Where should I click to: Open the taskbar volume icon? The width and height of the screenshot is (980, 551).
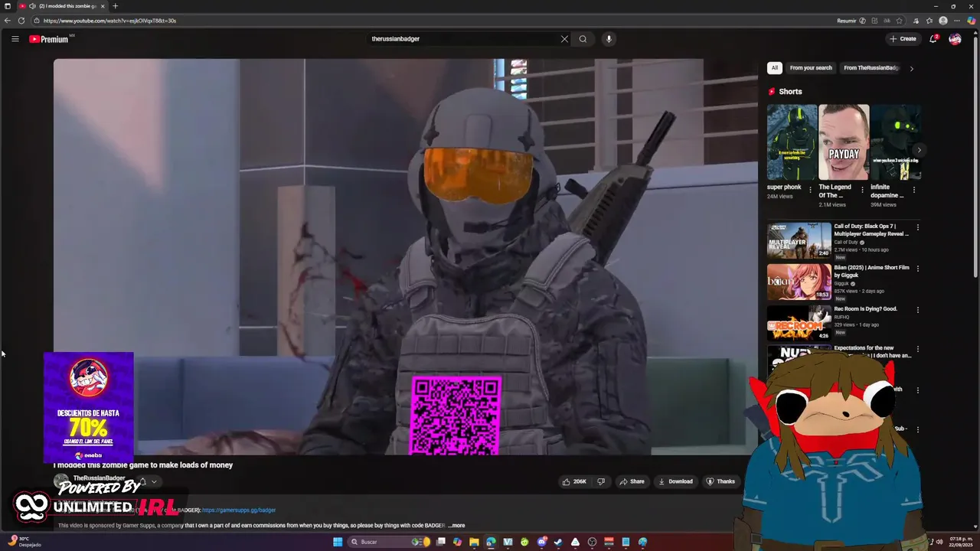click(939, 542)
